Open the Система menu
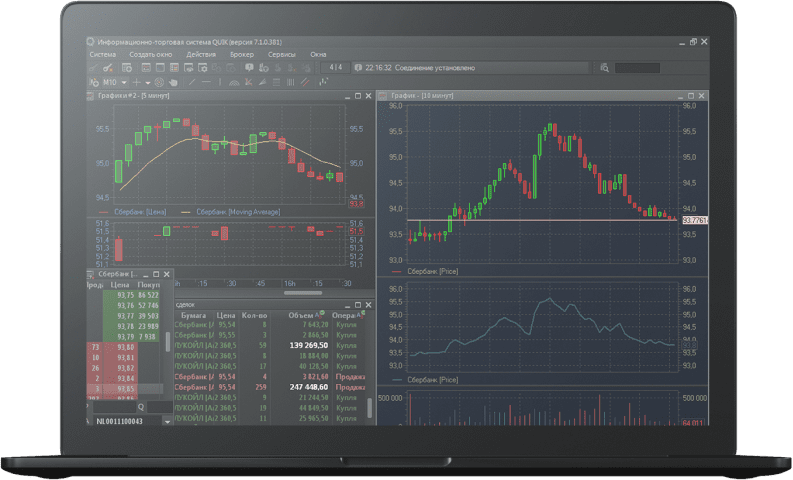The image size is (793, 480). 102,54
